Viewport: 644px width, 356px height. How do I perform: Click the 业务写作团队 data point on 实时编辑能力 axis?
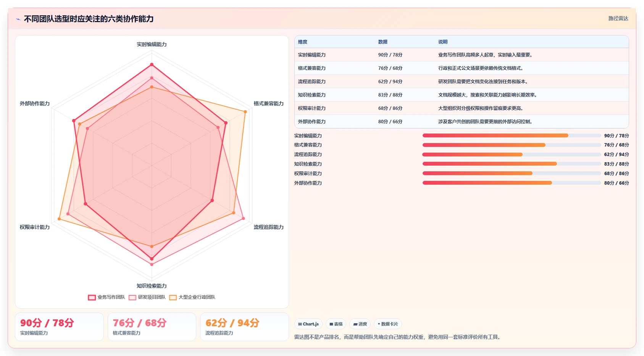pyautogui.click(x=152, y=64)
